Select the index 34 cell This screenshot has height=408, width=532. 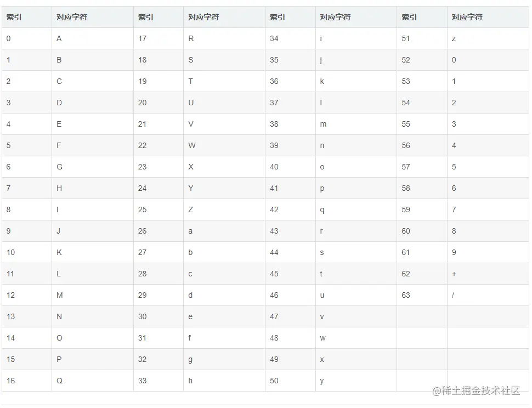[290, 39]
